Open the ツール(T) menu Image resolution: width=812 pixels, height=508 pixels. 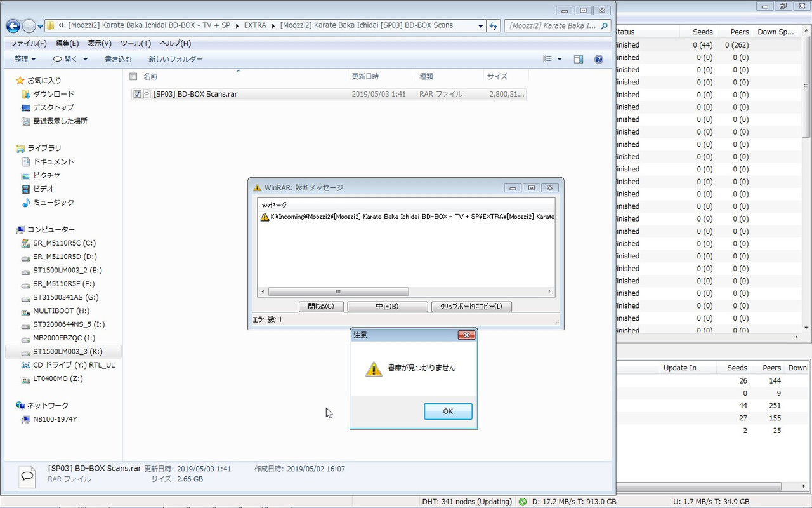(x=136, y=43)
